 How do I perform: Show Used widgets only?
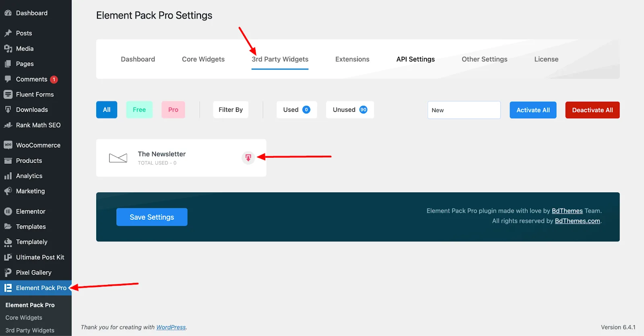[297, 110]
